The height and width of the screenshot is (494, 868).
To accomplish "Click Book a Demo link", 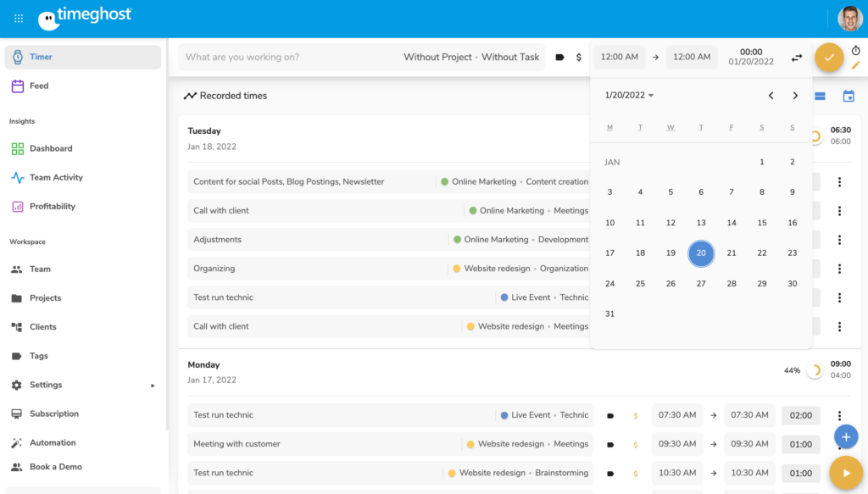I will click(56, 467).
